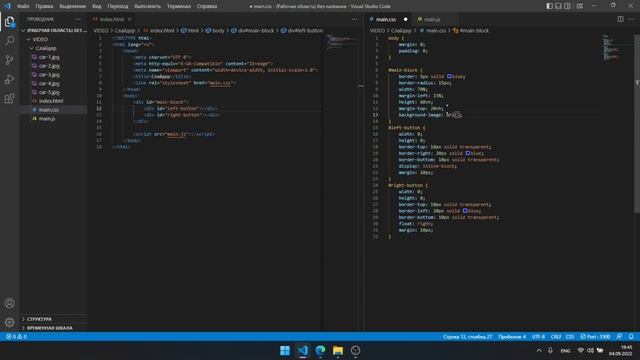This screenshot has height=360, width=640.
Task: Close the index.html tab
Action: [x=129, y=19]
